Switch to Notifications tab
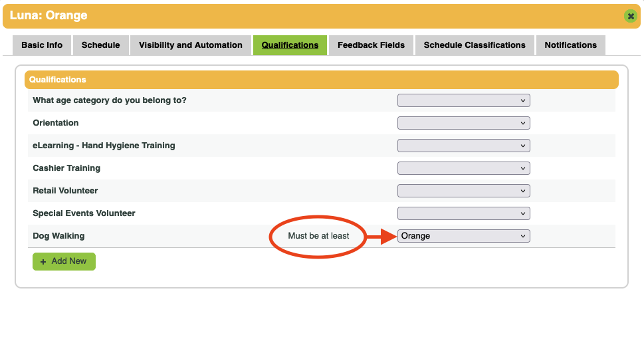 (x=570, y=45)
